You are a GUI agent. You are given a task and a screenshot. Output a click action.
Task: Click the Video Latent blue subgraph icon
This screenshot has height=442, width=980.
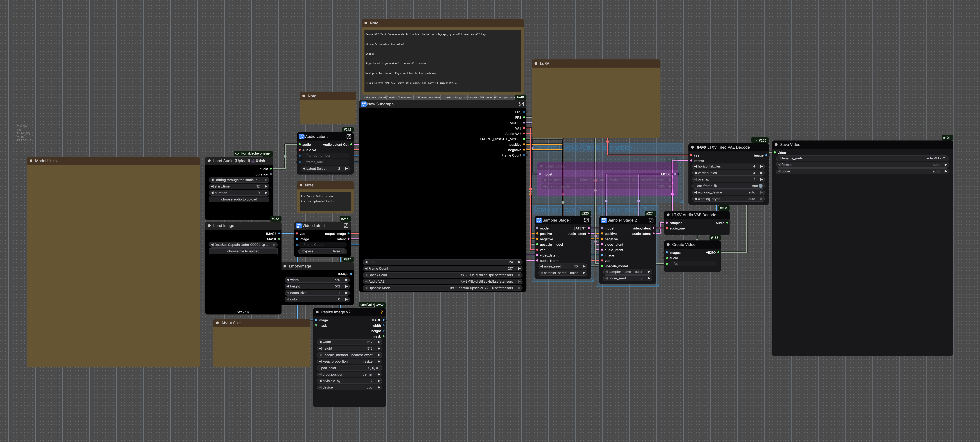tap(299, 225)
